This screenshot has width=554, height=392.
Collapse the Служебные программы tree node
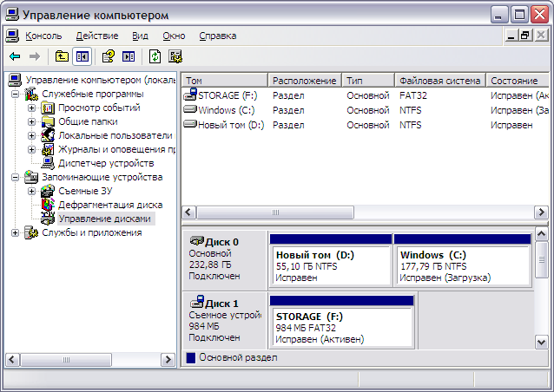click(15, 94)
